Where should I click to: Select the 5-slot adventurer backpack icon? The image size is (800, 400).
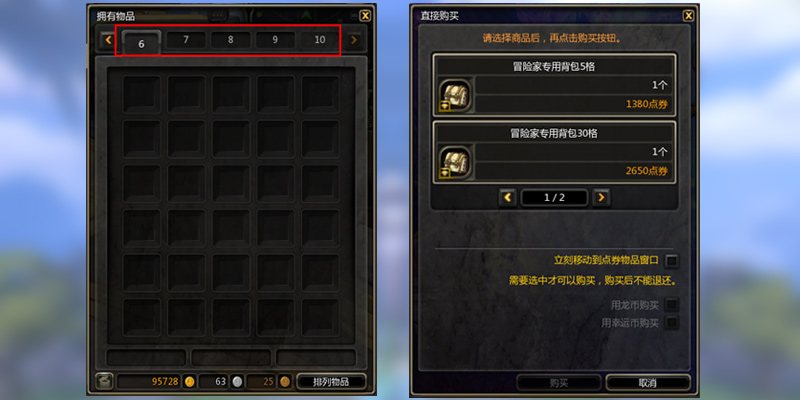tap(455, 95)
